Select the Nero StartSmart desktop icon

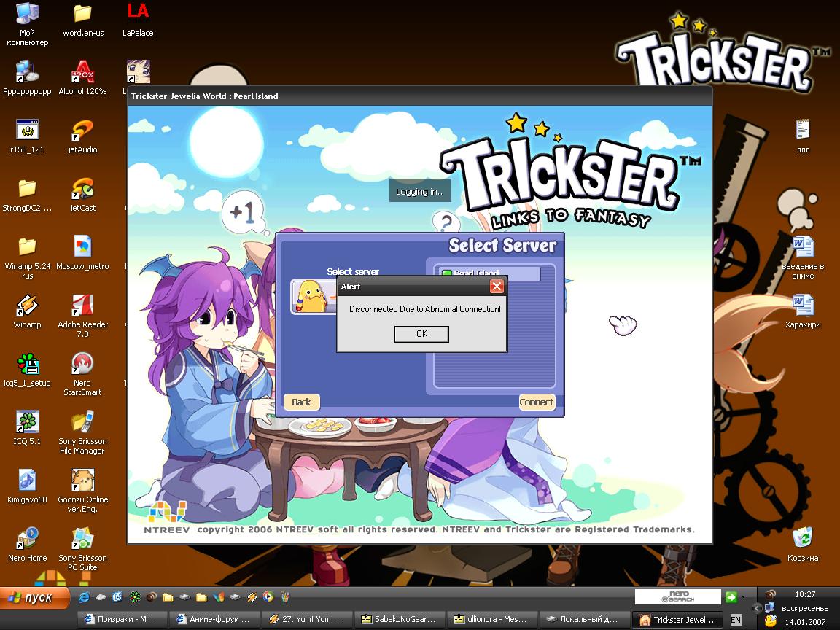tap(82, 375)
